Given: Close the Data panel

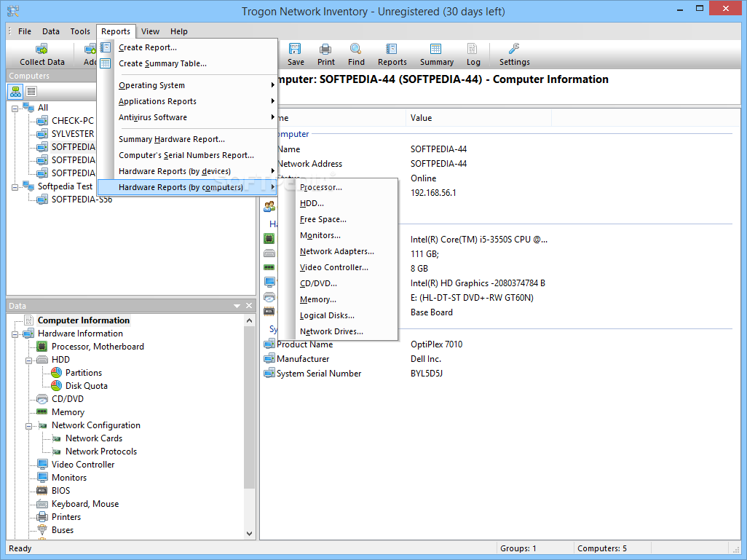Looking at the screenshot, I should click(249, 306).
